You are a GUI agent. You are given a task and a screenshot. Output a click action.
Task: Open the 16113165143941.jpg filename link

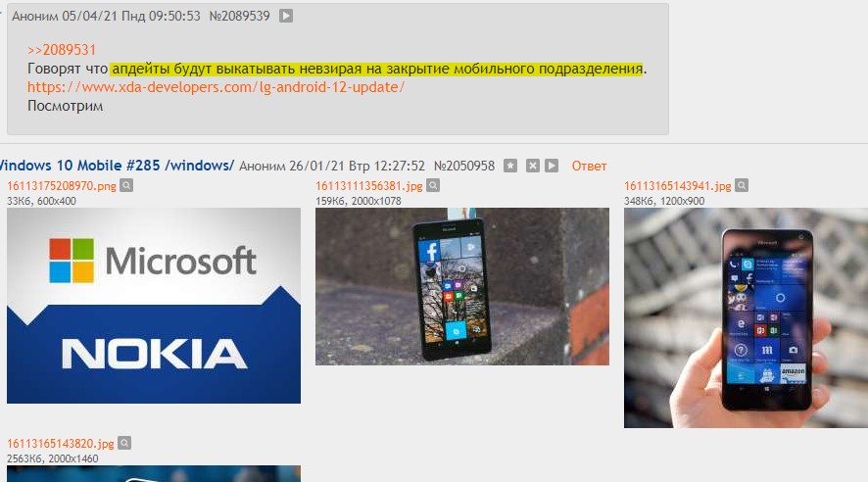point(678,186)
